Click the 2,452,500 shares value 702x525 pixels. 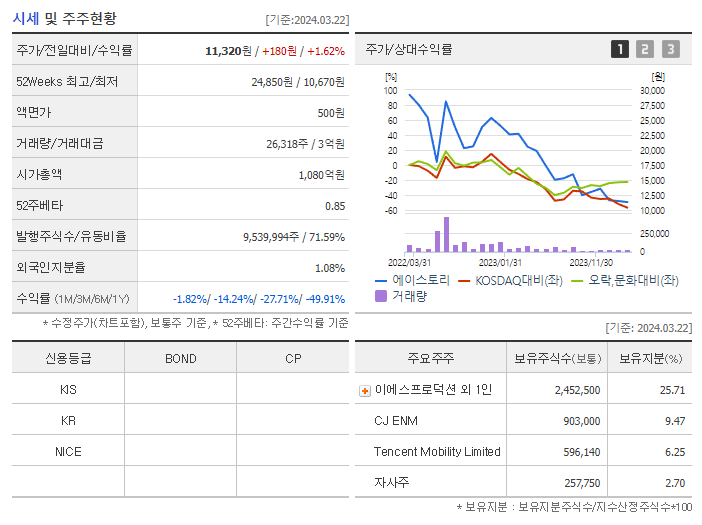(x=577, y=390)
